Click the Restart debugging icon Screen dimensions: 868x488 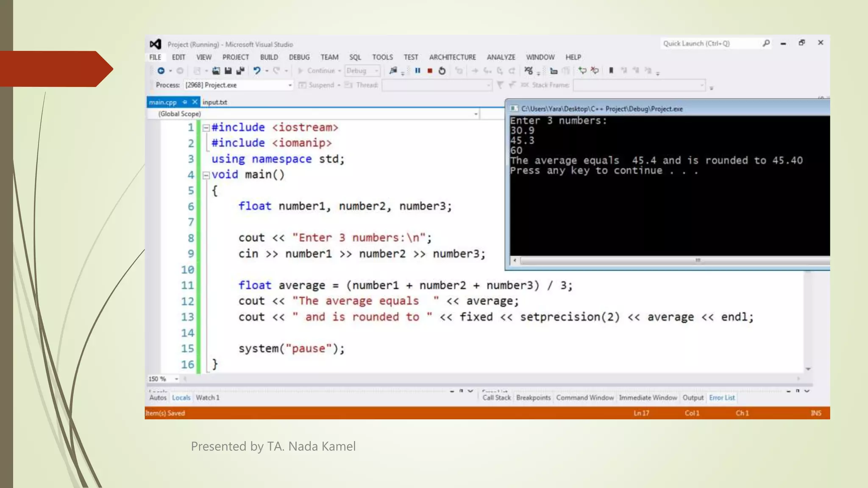[x=442, y=71]
